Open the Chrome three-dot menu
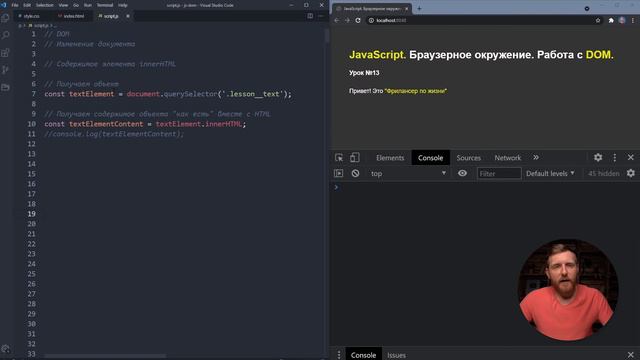Screen dimensions: 640x360 tap(633, 20)
